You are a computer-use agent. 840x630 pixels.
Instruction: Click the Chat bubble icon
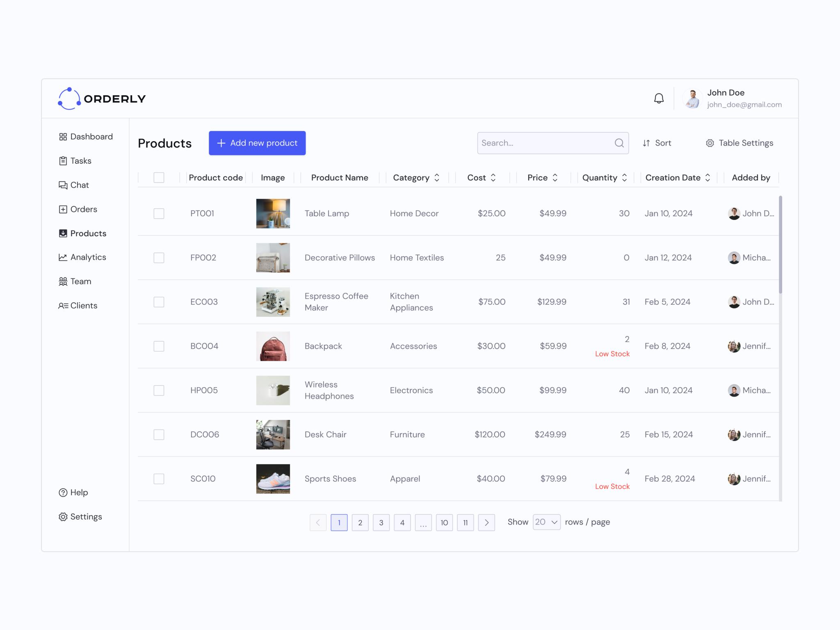[x=63, y=185]
